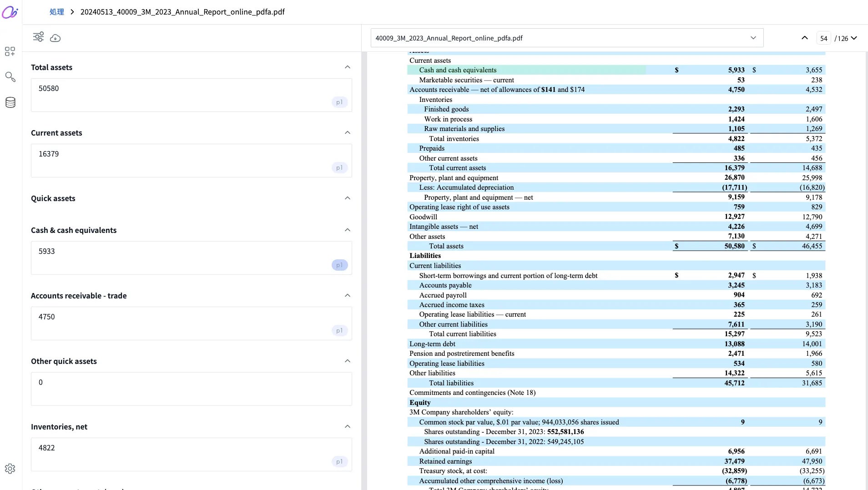868x490 pixels.
Task: Edit the Inventories value 4822
Action: pyautogui.click(x=191, y=455)
